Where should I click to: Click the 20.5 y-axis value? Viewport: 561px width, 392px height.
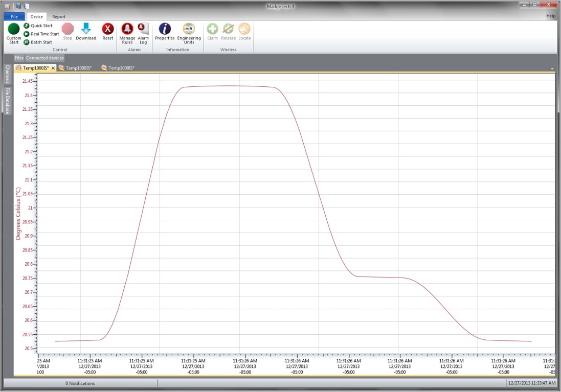click(x=28, y=349)
